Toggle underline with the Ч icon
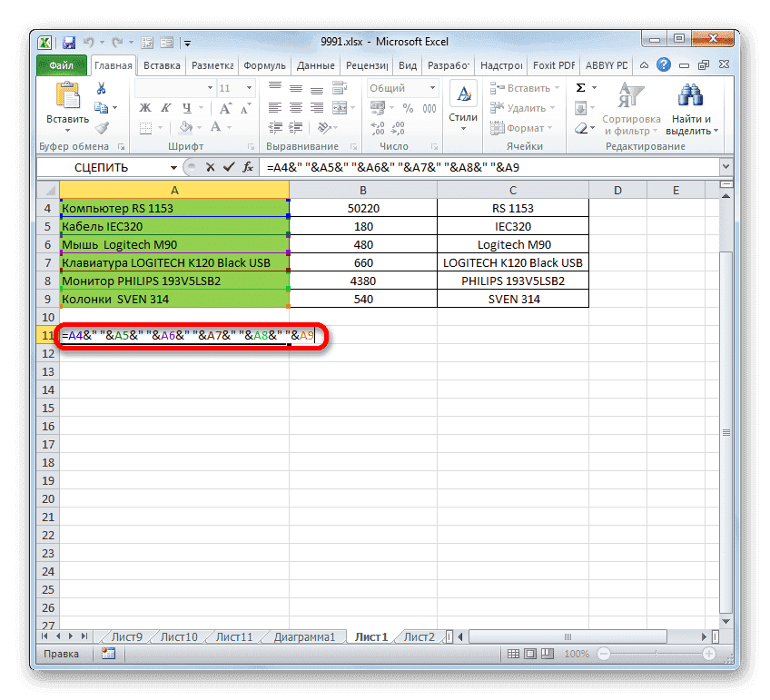This screenshot has height=700, width=770. coord(187,109)
